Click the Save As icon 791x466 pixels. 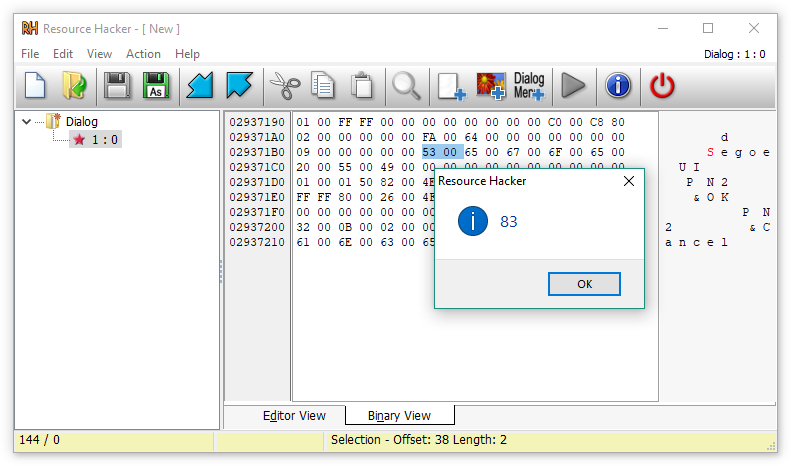click(x=155, y=86)
